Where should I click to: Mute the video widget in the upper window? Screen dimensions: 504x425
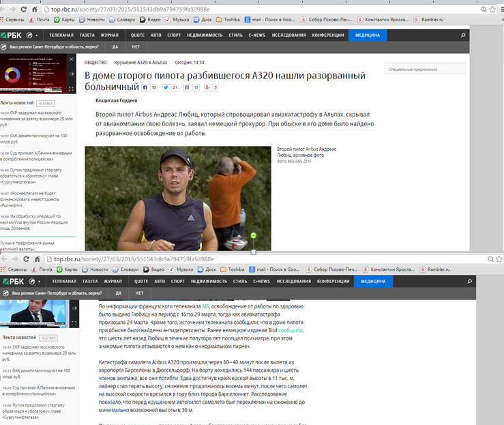tap(72, 74)
